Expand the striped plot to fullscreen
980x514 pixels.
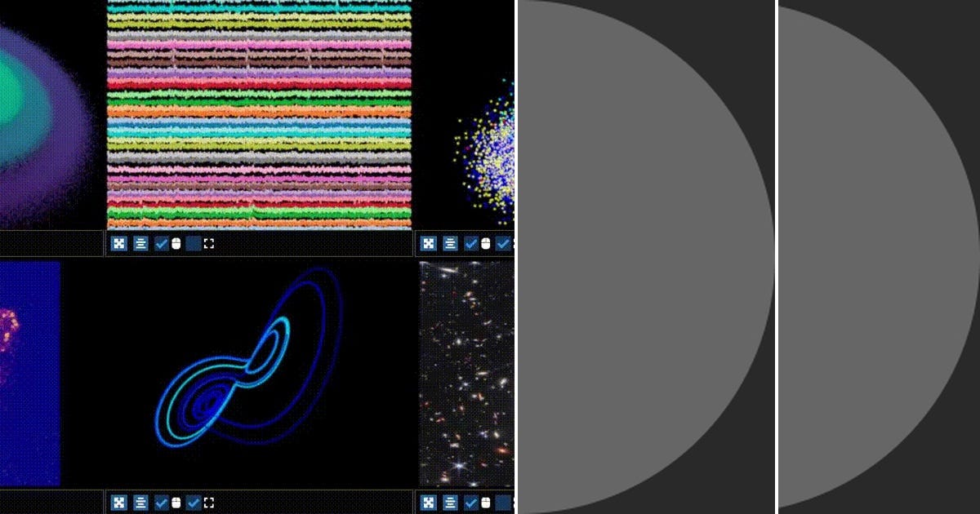pos(210,242)
